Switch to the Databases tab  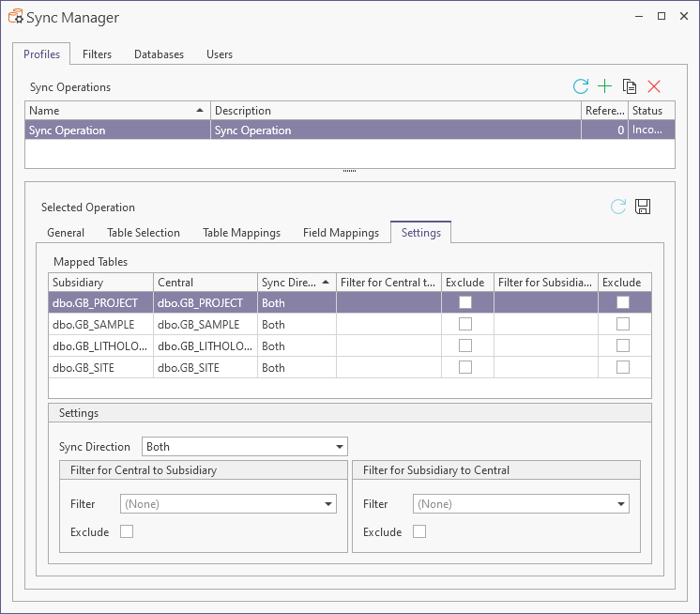(x=159, y=54)
